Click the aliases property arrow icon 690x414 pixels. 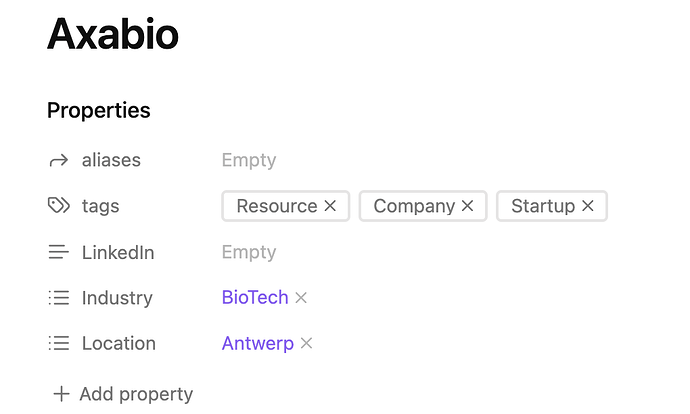59,160
